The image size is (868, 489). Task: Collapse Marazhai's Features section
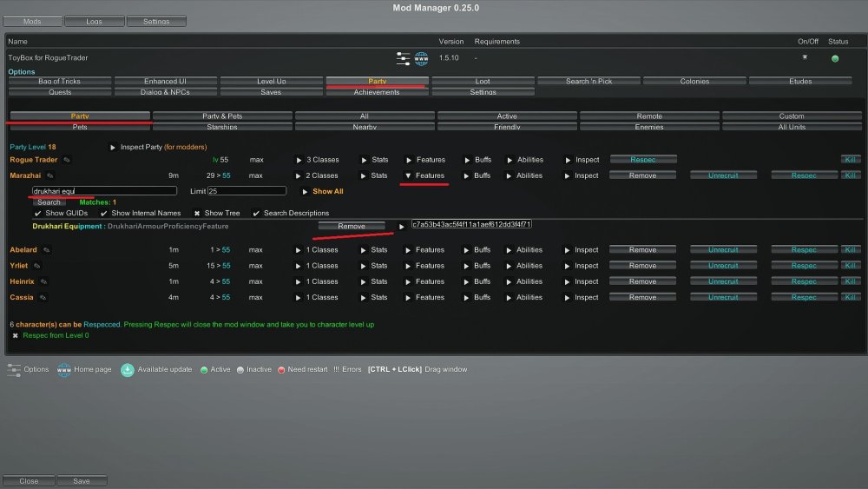pos(409,175)
